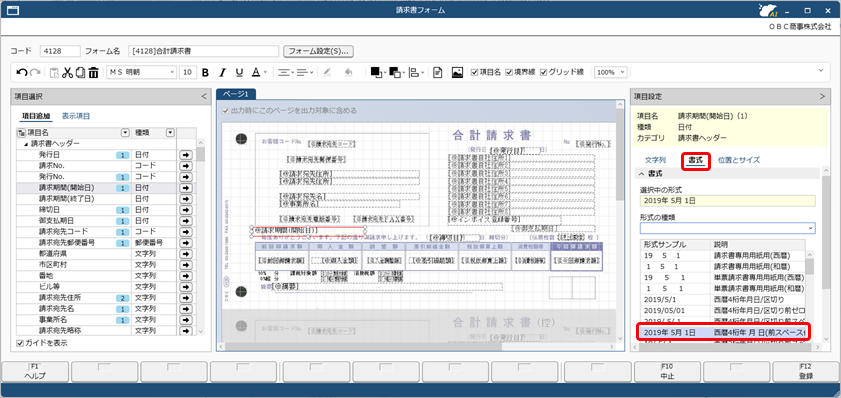Image resolution: width=841 pixels, height=398 pixels.
Task: Click the add arrow for 発行日 row
Action: [x=186, y=155]
